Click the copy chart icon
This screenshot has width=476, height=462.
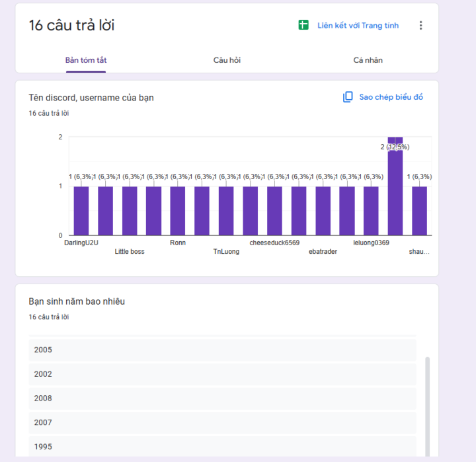pos(348,97)
